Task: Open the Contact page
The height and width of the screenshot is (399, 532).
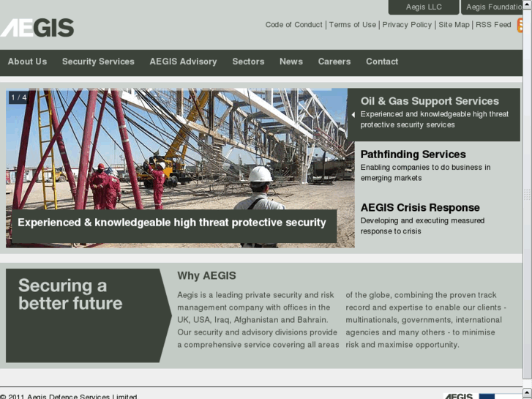Action: pyautogui.click(x=382, y=61)
